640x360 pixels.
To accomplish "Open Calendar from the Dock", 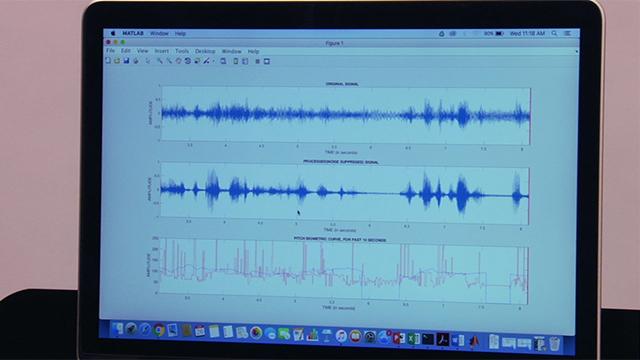I will (200, 331).
